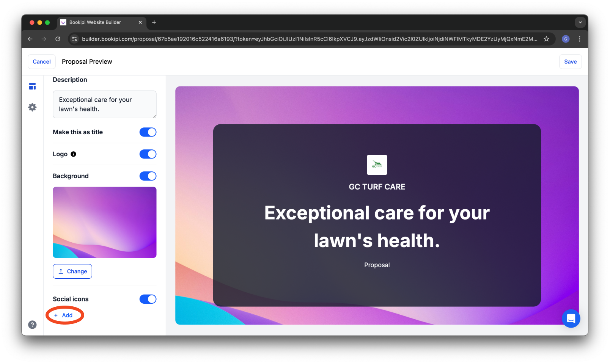This screenshot has width=610, height=364.
Task: Click the background image thumbnail
Action: pyautogui.click(x=104, y=222)
